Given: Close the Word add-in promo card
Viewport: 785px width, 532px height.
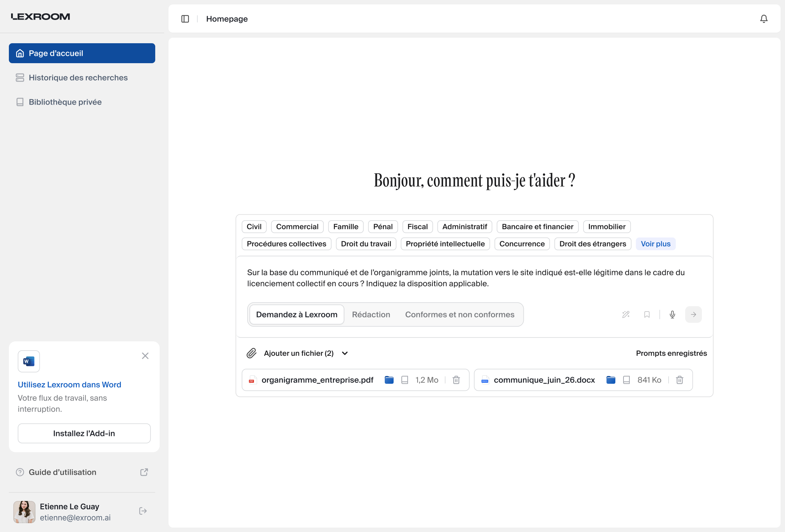Looking at the screenshot, I should [x=145, y=356].
